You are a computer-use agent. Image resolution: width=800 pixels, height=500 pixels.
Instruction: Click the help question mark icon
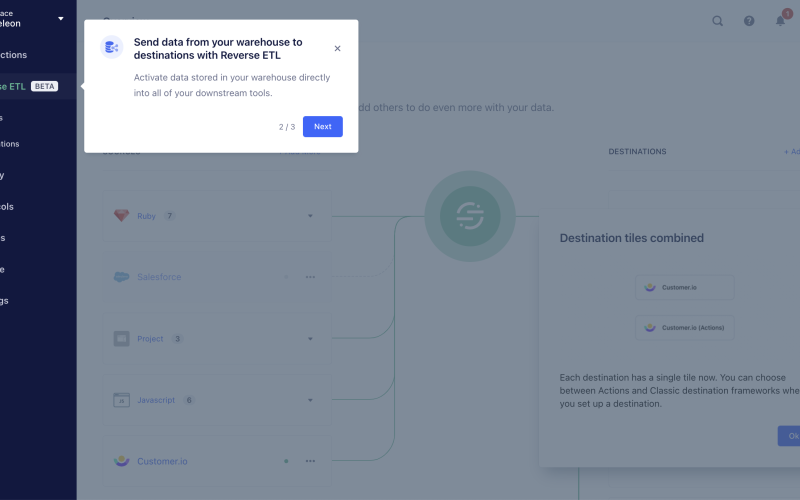(749, 21)
